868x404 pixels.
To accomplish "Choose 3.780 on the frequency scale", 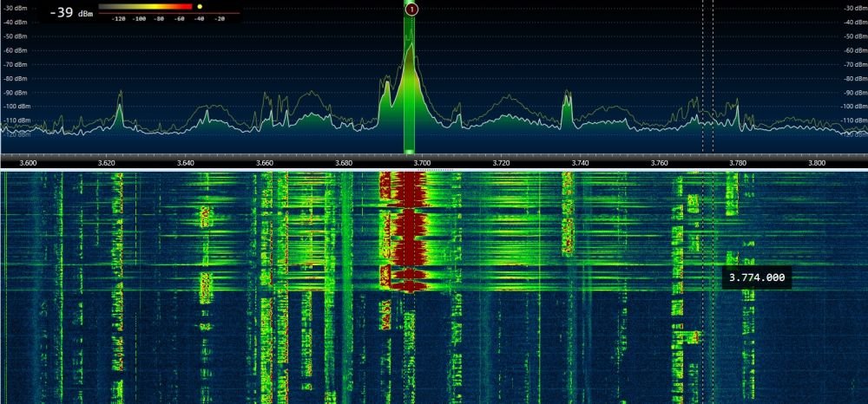I will (x=738, y=162).
